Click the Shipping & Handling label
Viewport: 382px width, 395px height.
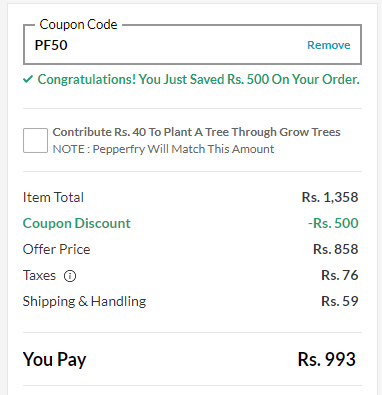pos(84,301)
